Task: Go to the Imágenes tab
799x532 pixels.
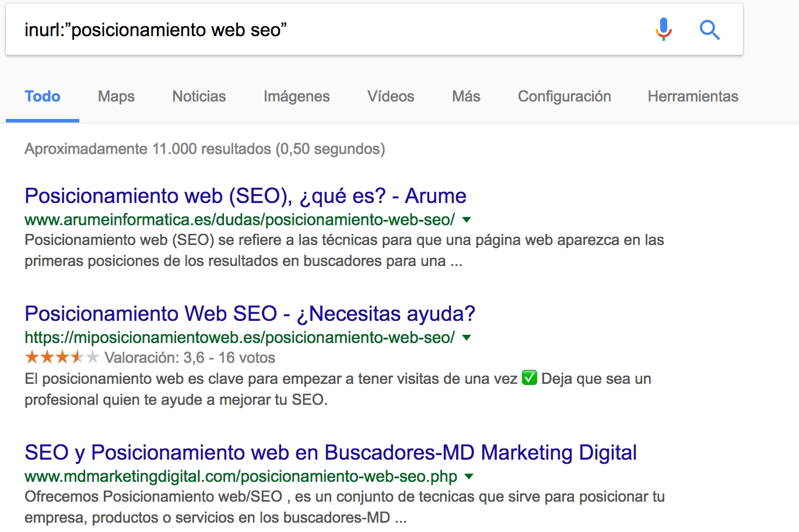Action: pyautogui.click(x=296, y=96)
